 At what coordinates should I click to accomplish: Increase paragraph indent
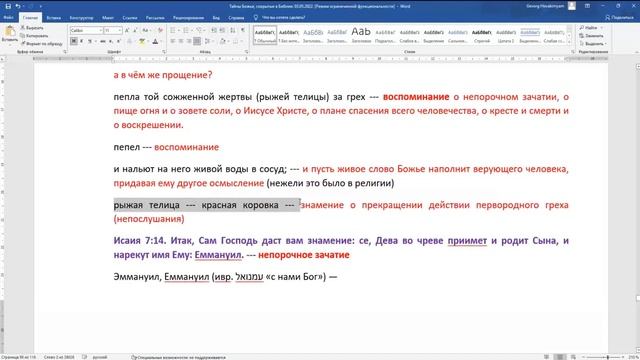coord(222,30)
